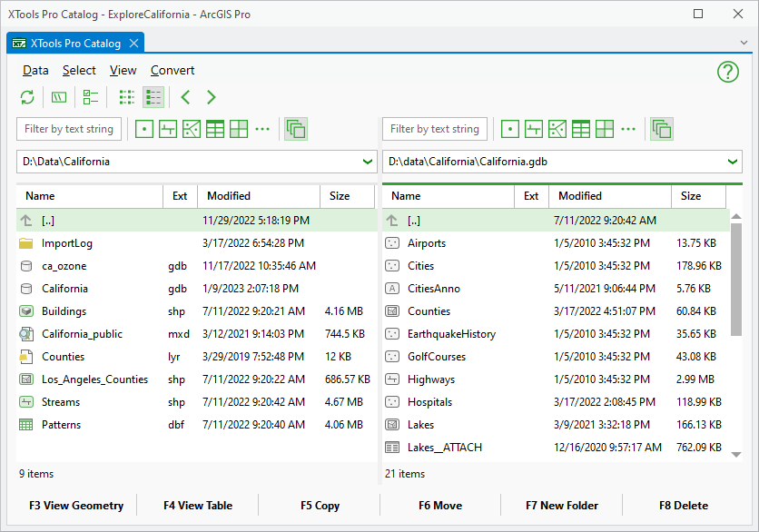Click F4 View Table button
The height and width of the screenshot is (532, 759).
point(198,506)
